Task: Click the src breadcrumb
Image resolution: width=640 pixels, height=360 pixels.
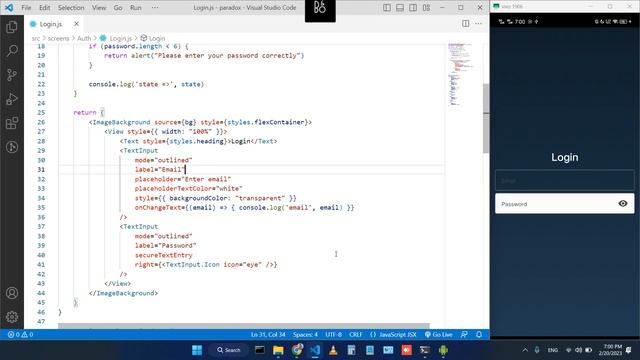Action: pos(36,38)
